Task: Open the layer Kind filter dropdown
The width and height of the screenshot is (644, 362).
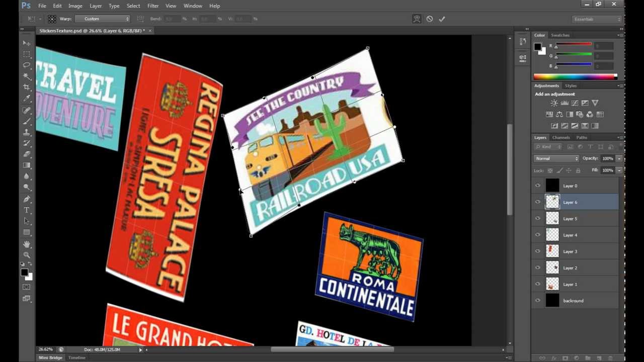Action: [x=549, y=147]
